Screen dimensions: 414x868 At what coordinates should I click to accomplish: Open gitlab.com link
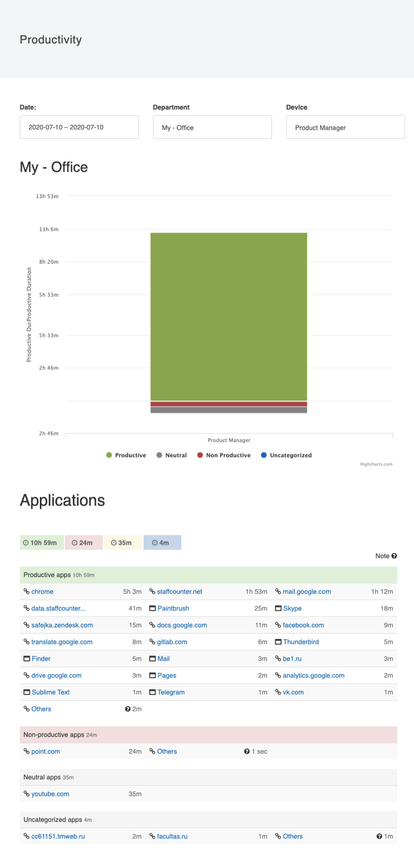point(172,642)
